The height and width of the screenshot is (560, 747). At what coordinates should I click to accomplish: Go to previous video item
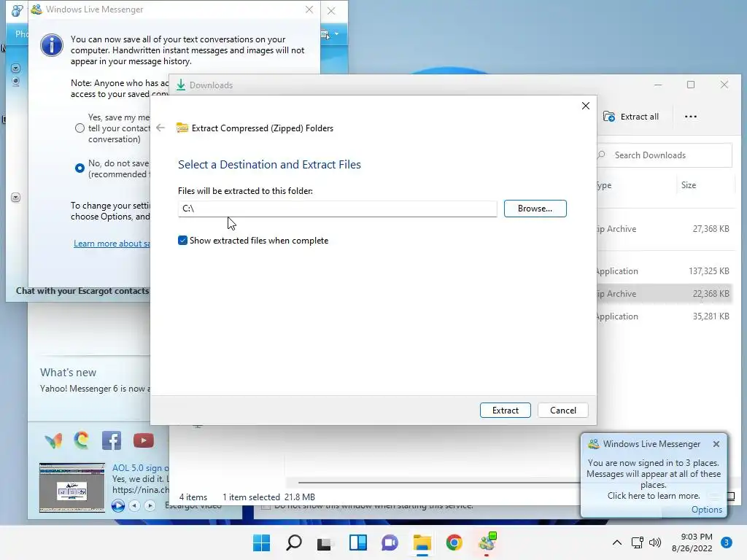tap(134, 505)
